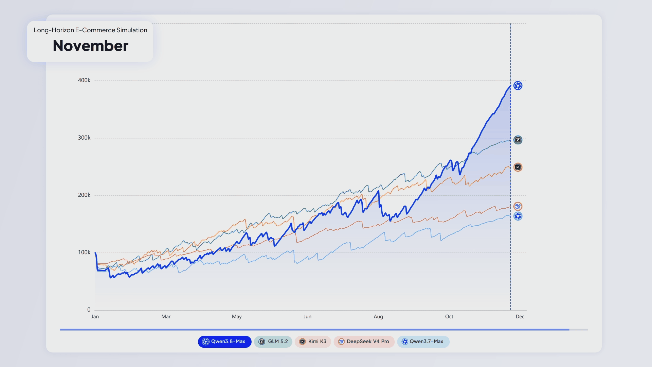
Task: Click the November month heading
Action: pos(91,46)
